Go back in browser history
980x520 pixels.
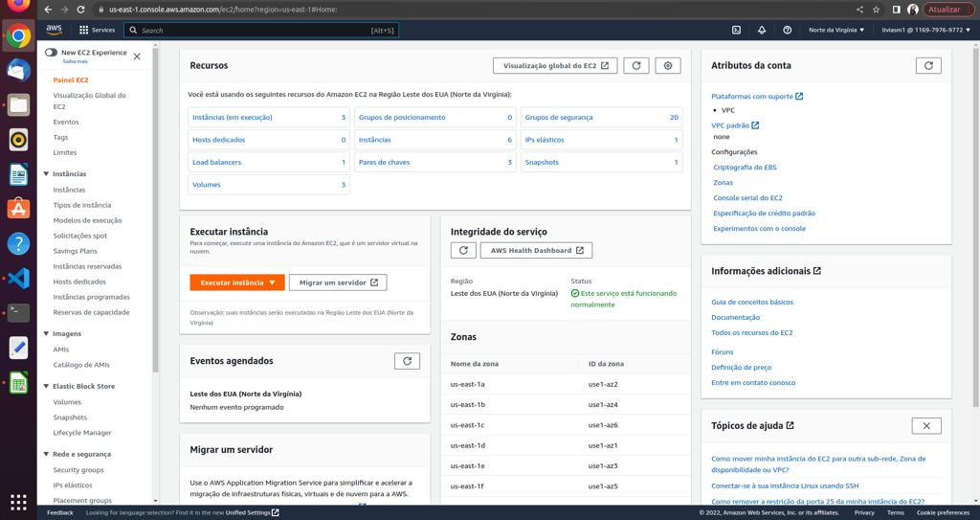tap(48, 10)
